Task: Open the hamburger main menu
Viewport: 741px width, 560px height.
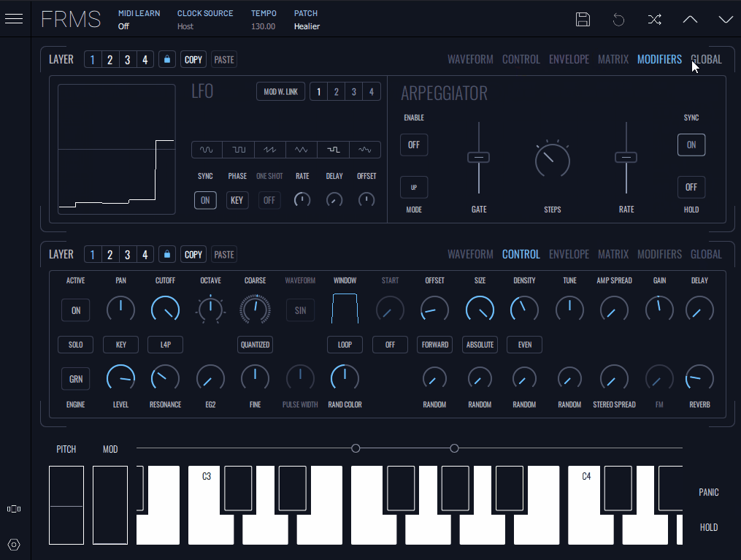Action: tap(14, 19)
